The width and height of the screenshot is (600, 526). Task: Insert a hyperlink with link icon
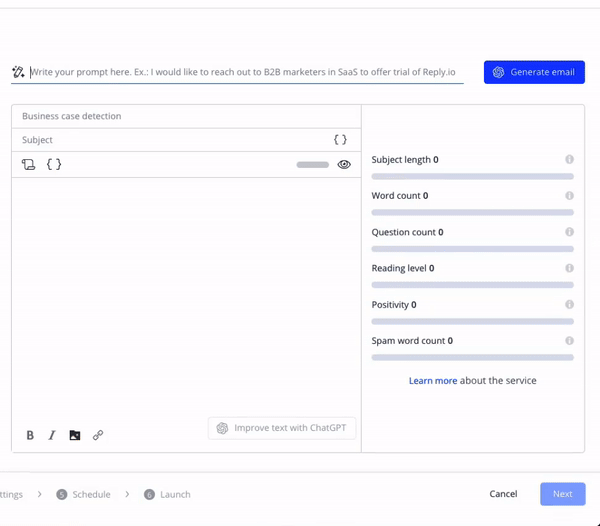98,435
